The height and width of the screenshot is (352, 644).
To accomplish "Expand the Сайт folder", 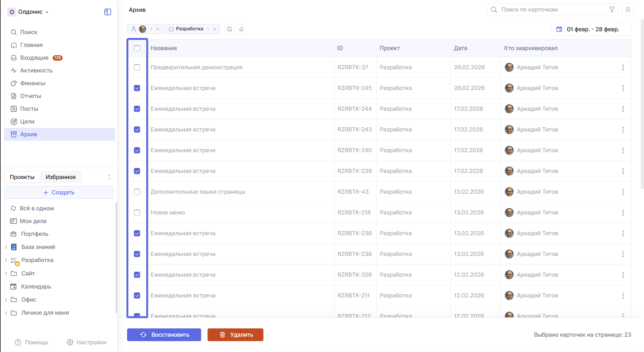I will 6,273.
